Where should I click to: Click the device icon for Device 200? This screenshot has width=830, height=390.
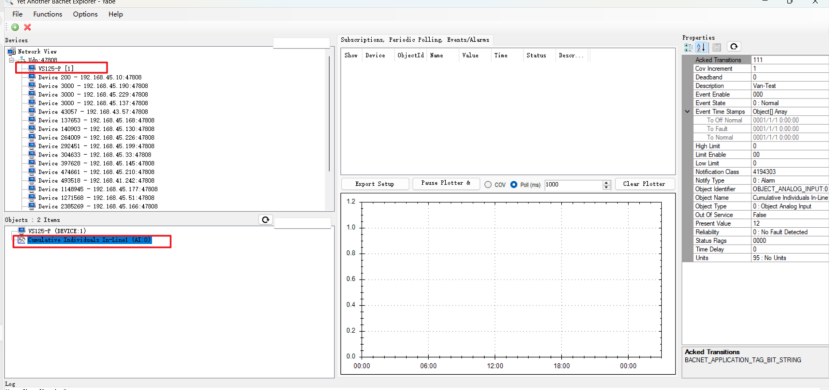click(32, 77)
